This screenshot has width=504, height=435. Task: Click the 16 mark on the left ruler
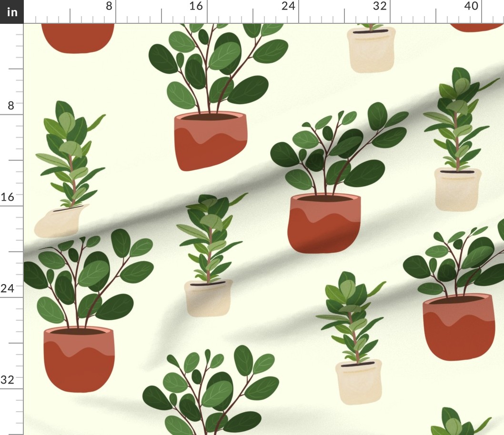tap(8, 197)
